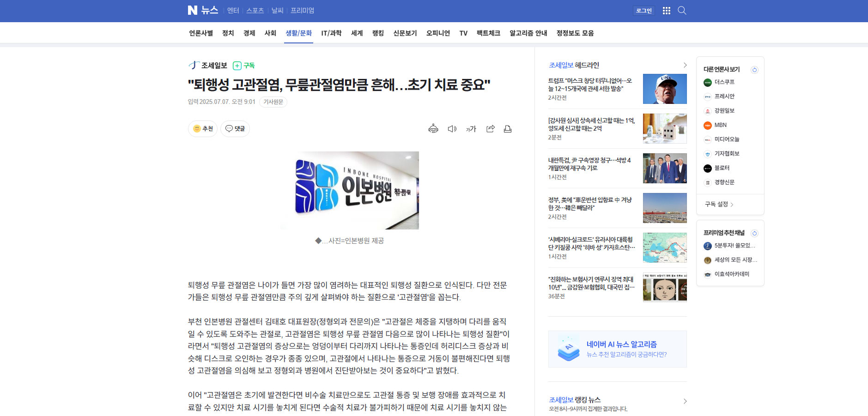Open the 기사원문 original article link
The width and height of the screenshot is (868, 416).
(273, 102)
